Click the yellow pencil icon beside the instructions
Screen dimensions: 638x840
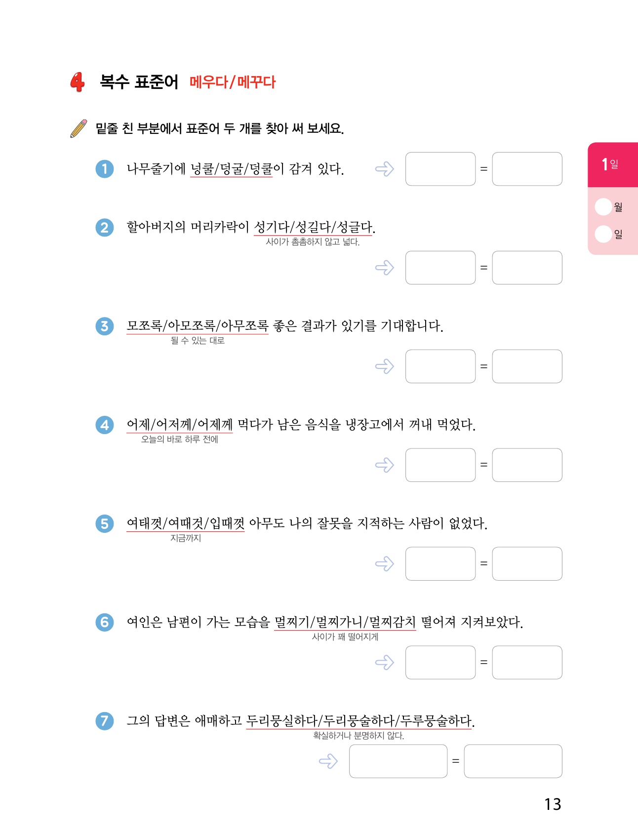click(79, 128)
